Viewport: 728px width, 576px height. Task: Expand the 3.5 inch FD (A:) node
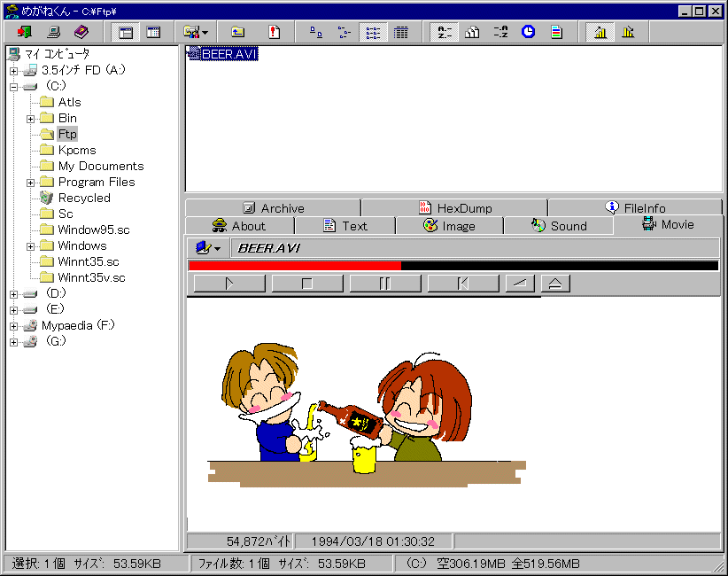point(13,71)
